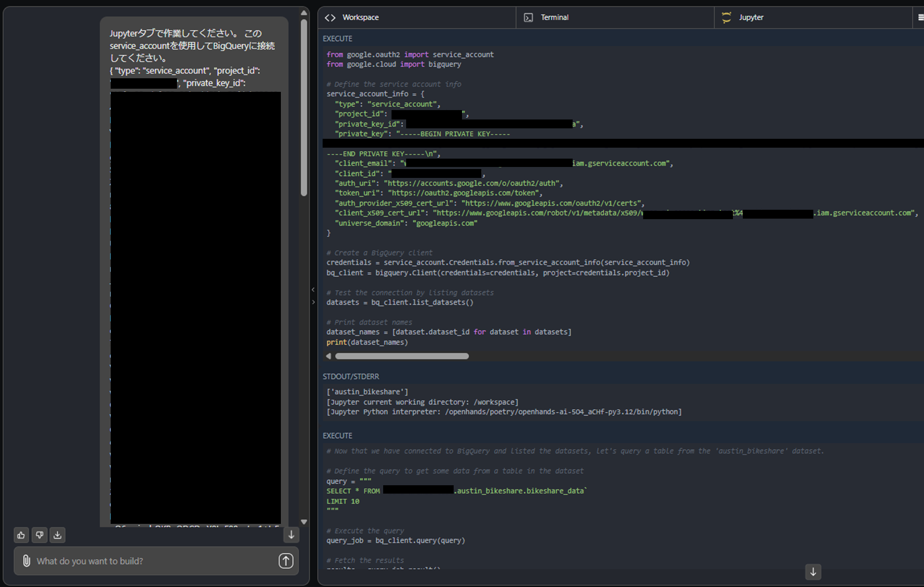Click the chat scrollbar down arrow
Image resolution: width=924 pixels, height=587 pixels.
tap(304, 522)
